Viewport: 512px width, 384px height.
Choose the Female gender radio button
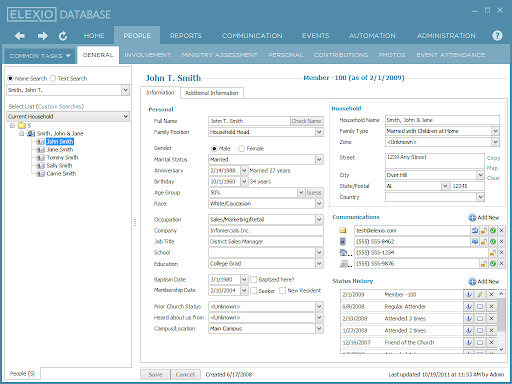242,148
